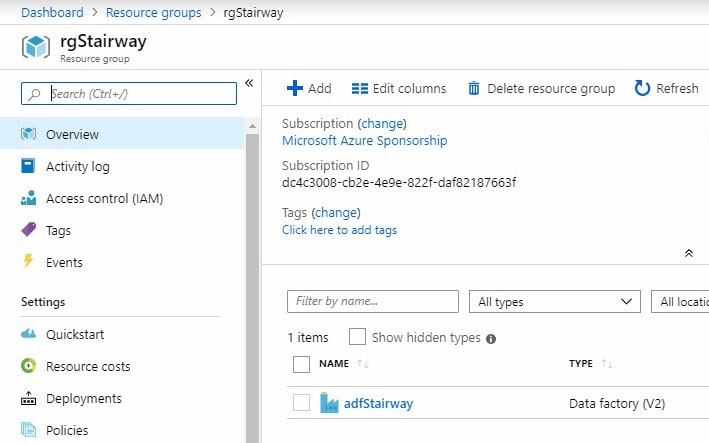This screenshot has width=709, height=443.
Task: Check the adfStairway row checkbox
Action: (301, 402)
